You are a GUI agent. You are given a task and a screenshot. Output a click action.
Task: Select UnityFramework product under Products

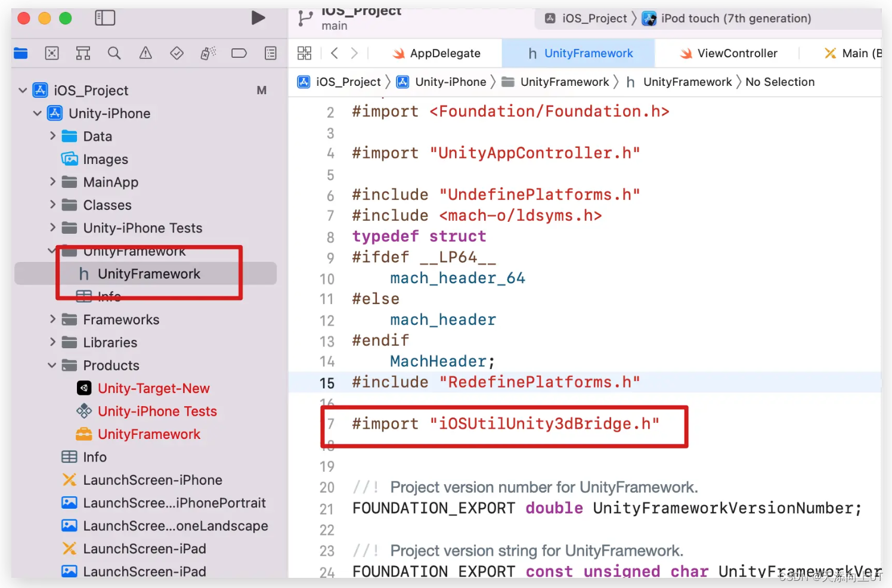pos(138,434)
